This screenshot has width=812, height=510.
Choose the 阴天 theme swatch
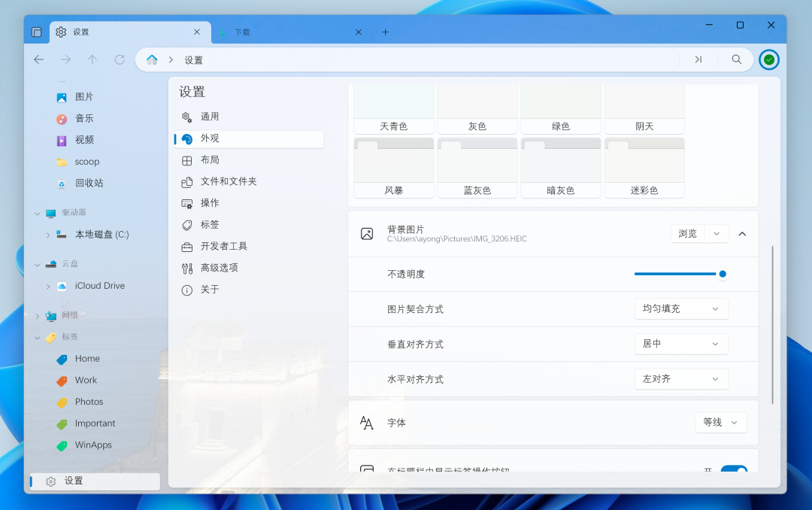[x=644, y=109]
